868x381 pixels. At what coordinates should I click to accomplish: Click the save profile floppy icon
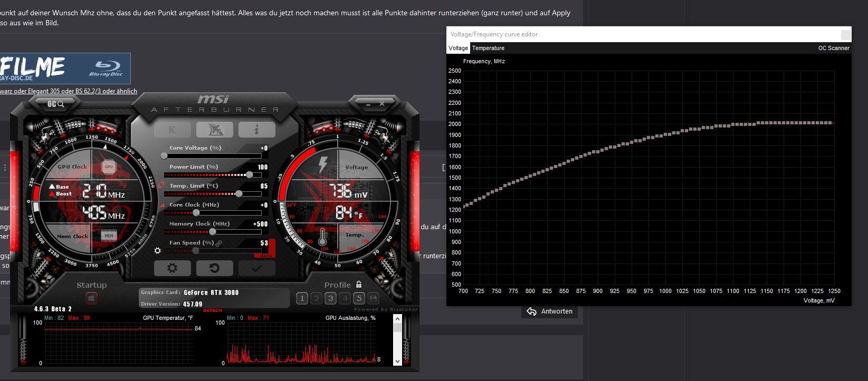(373, 298)
